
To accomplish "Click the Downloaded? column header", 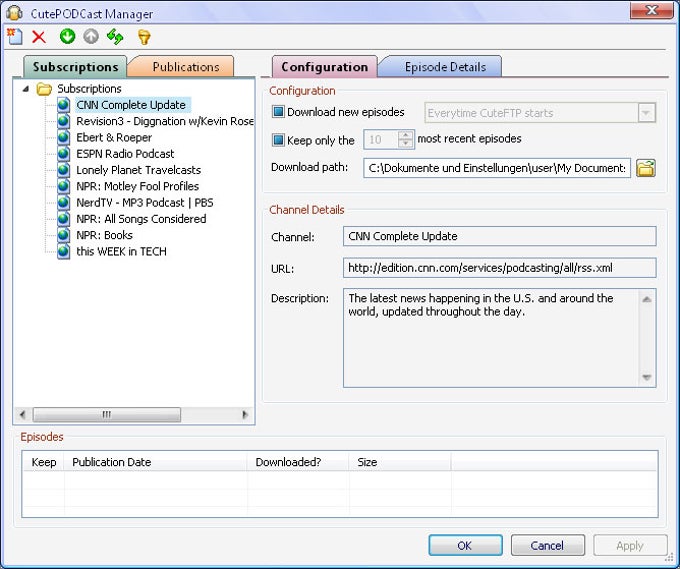I will [x=298, y=462].
